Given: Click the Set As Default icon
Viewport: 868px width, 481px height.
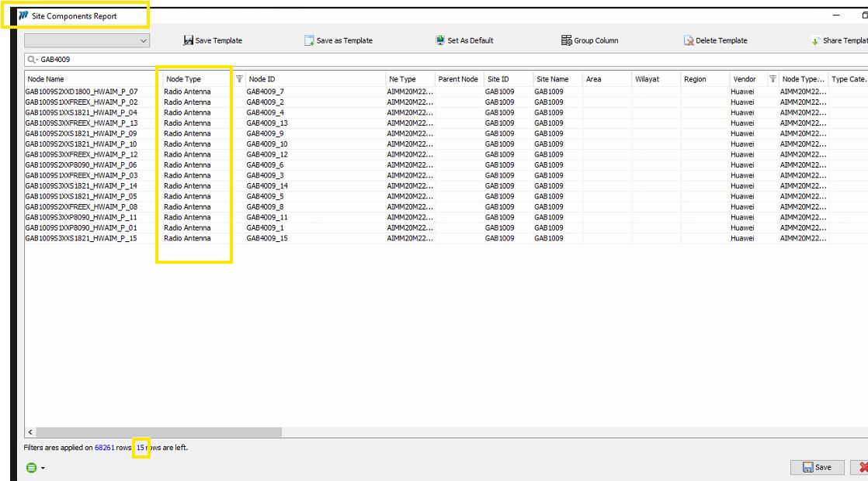Looking at the screenshot, I should point(441,40).
